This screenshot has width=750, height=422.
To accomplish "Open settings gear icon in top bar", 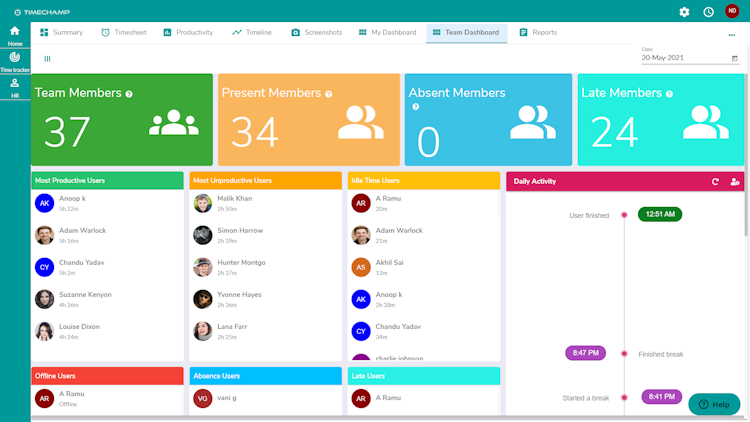I will coord(684,12).
